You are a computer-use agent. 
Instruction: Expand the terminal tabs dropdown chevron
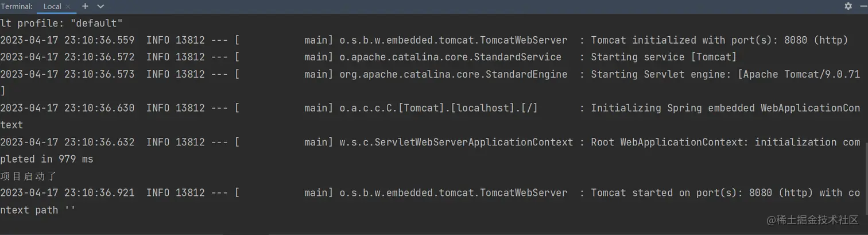coord(101,6)
